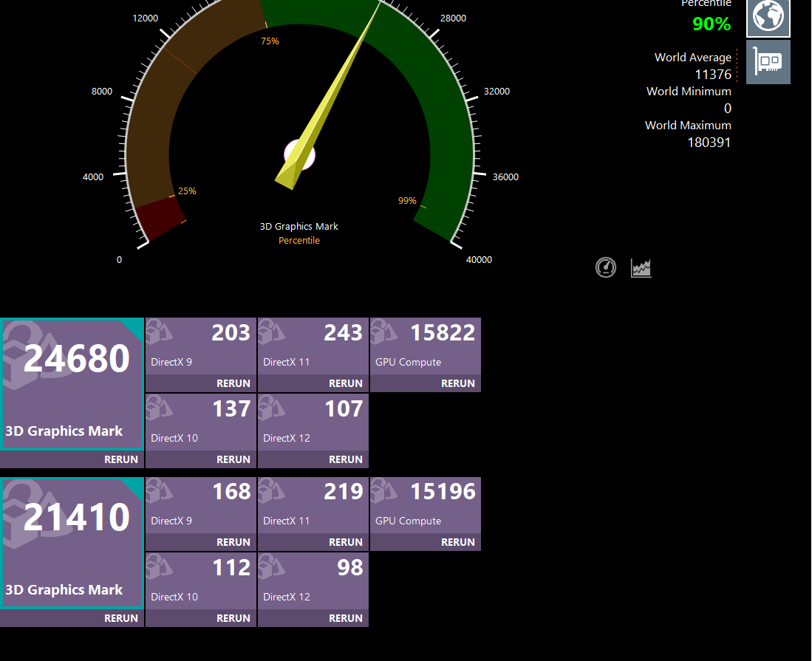
Task: Click the 99% marker on the gauge
Action: (407, 200)
